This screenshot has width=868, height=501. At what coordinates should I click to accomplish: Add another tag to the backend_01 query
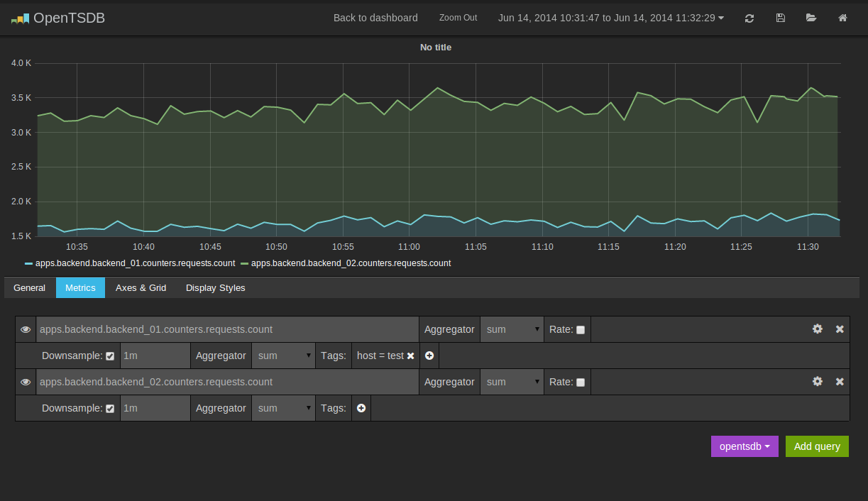429,356
